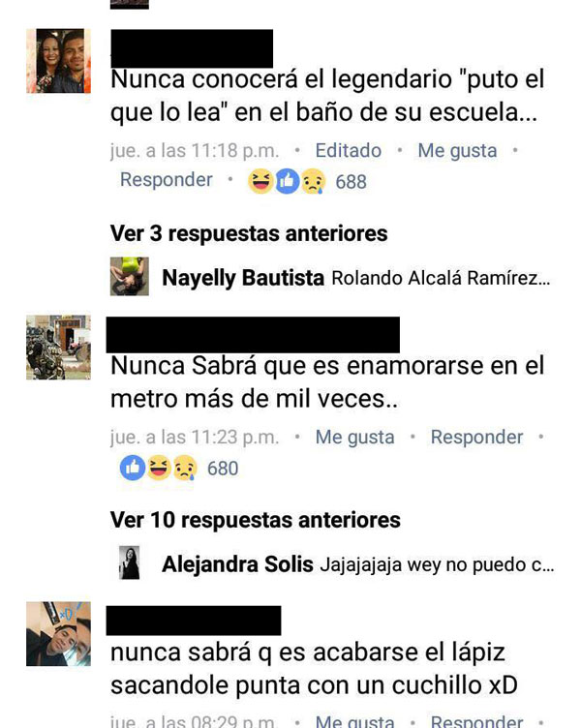Screen dimensions: 581x728
Task: Open Alejandra Solis's small avatar
Action: (129, 562)
